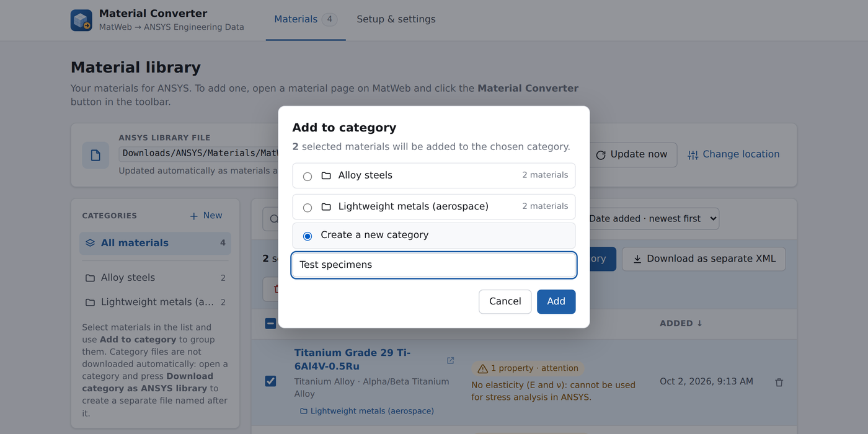The height and width of the screenshot is (434, 868).
Task: Open Titanium Grade 29 Ti-6Al4V-0.5Ru material
Action: coord(353,360)
